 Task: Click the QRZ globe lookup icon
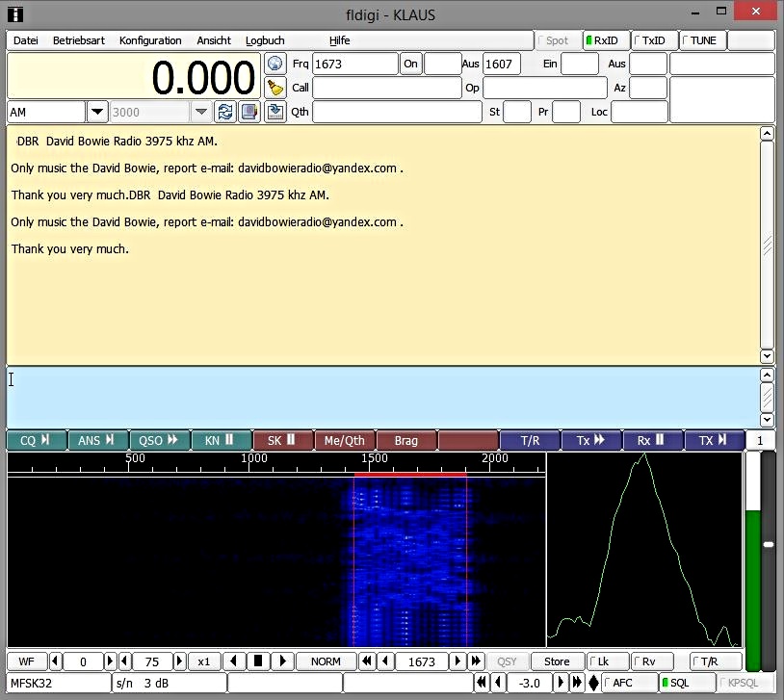pos(274,64)
